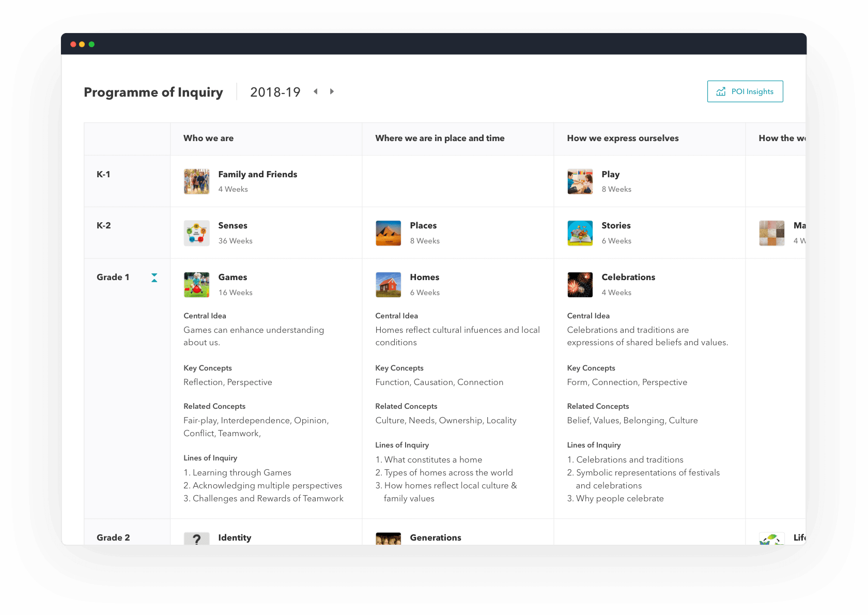
Task: Click the Places pyramid thumbnail
Action: pos(388,233)
